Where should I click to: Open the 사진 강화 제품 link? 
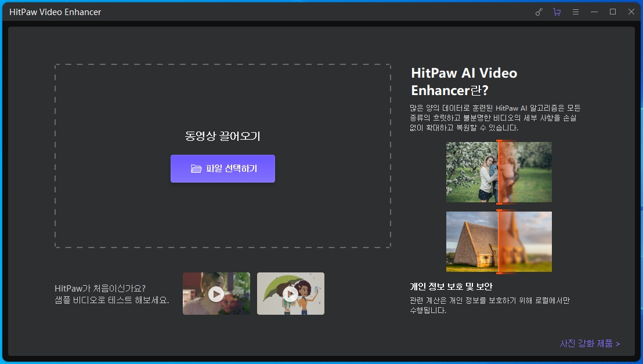click(590, 343)
